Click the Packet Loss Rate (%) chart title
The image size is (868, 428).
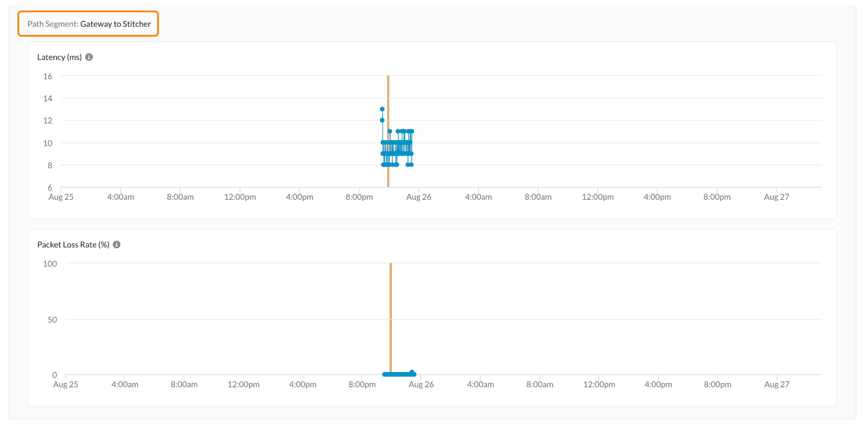[x=73, y=245]
